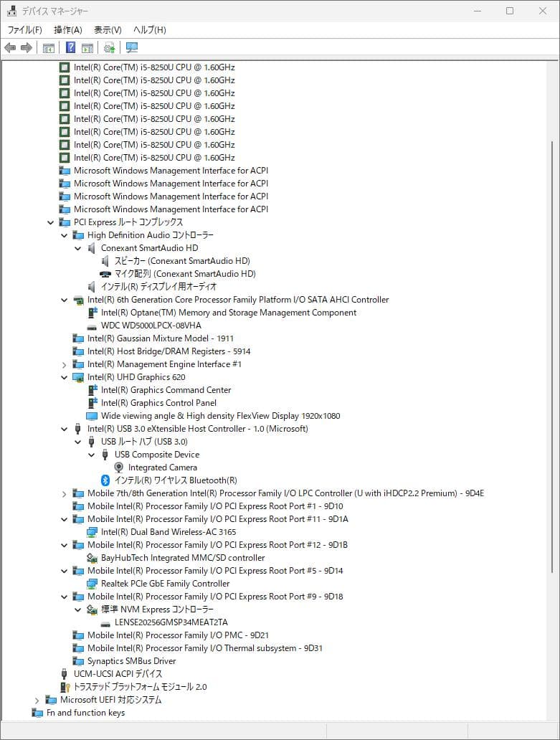560x740 pixels.
Task: Click the show/hide console tree icon
Action: pyautogui.click(x=49, y=48)
